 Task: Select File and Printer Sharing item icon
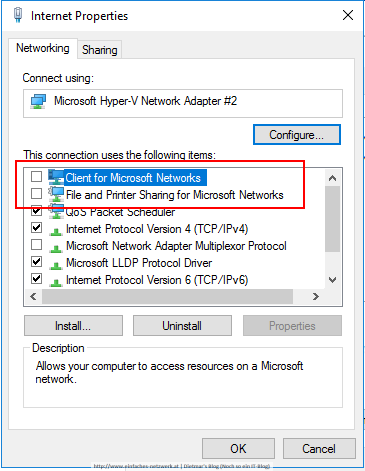[x=55, y=194]
